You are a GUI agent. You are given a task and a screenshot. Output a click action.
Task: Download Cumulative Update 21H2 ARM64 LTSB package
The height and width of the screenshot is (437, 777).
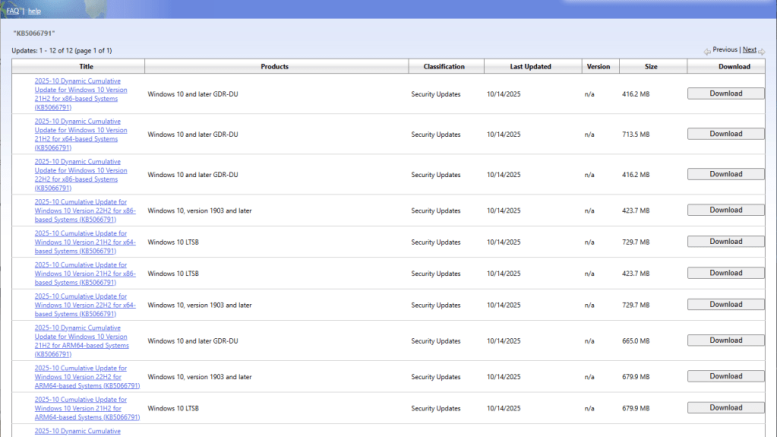[725, 407]
